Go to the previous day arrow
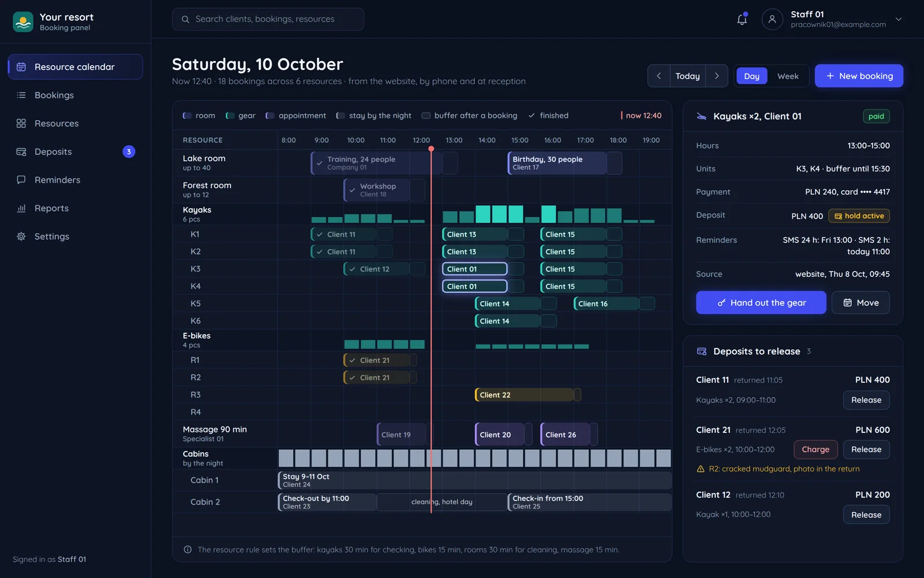 [659, 76]
